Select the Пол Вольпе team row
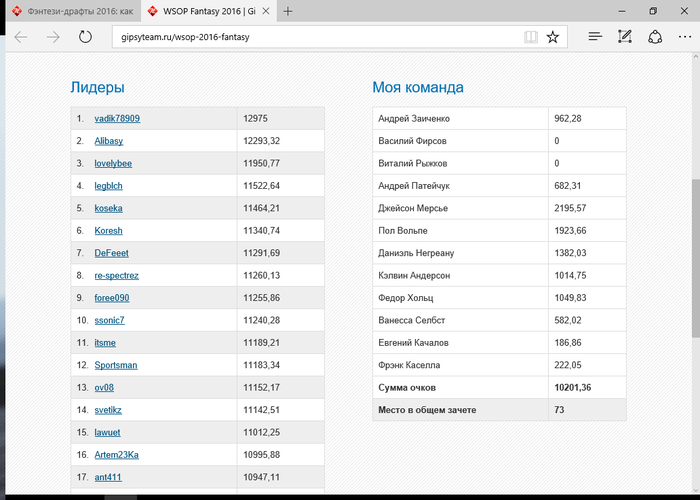Viewport: 700px width, 500px height. [499, 231]
